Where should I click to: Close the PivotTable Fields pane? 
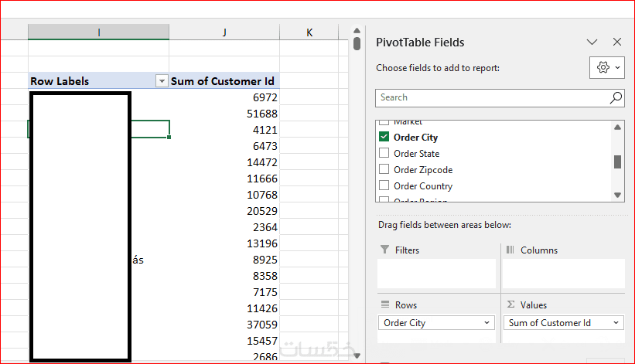point(617,43)
